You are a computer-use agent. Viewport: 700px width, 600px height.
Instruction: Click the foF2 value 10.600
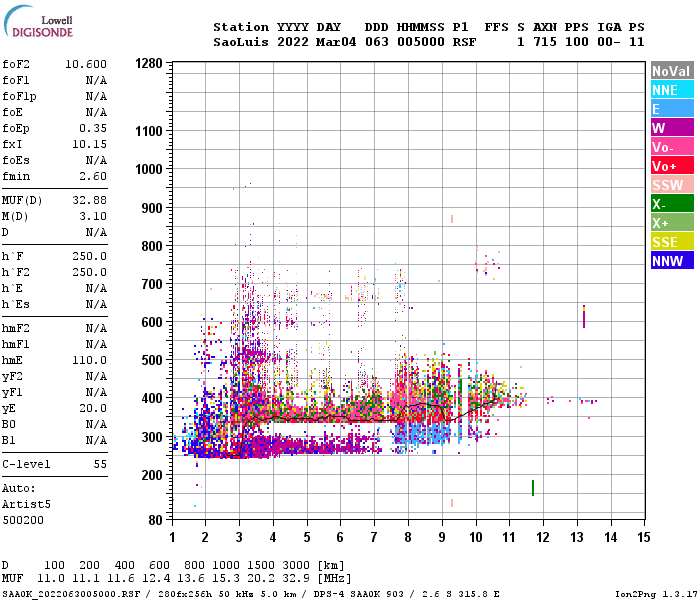[86, 64]
